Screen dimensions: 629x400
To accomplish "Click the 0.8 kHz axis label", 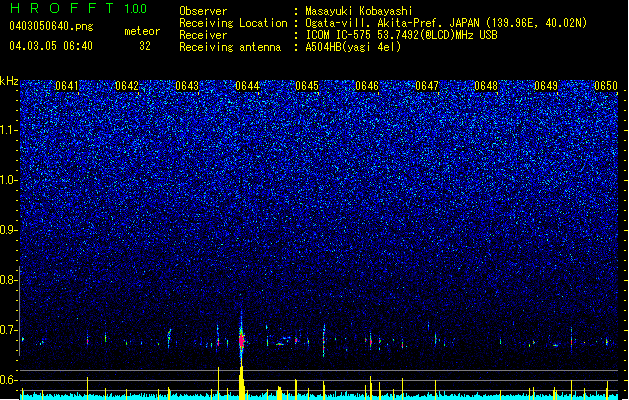I will [x=9, y=280].
